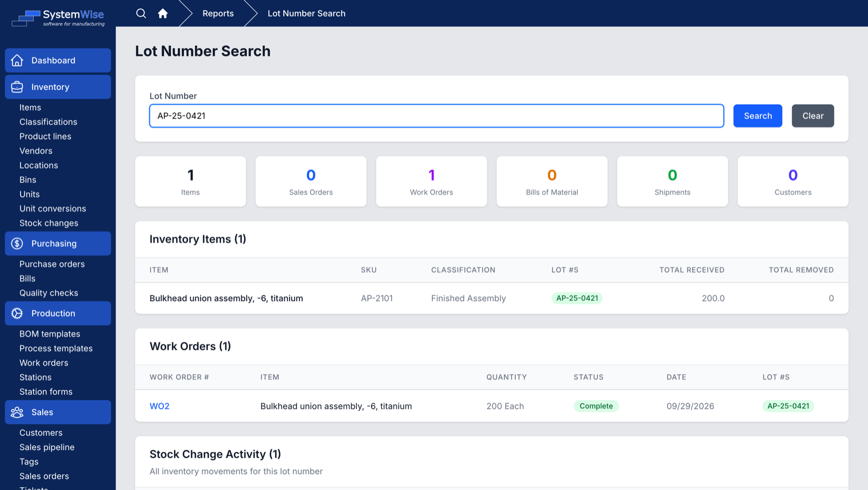868x490 pixels.
Task: Click the SystemWise logo
Action: [x=58, y=18]
